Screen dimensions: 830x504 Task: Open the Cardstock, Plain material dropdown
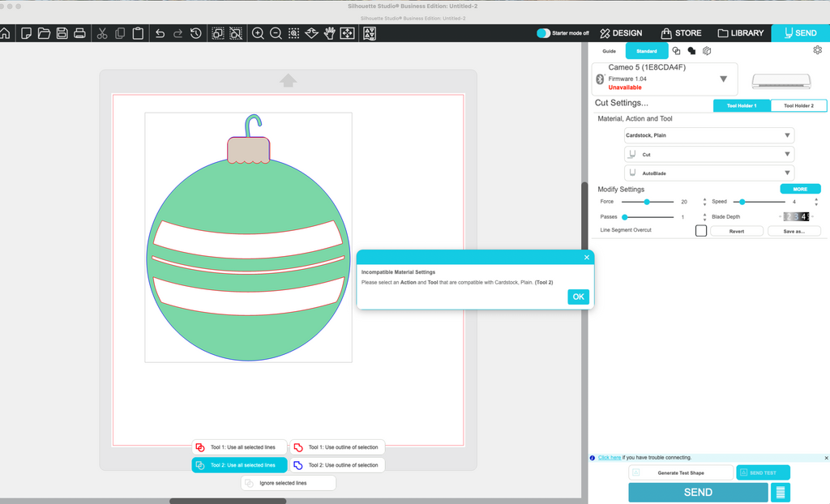pyautogui.click(x=708, y=135)
